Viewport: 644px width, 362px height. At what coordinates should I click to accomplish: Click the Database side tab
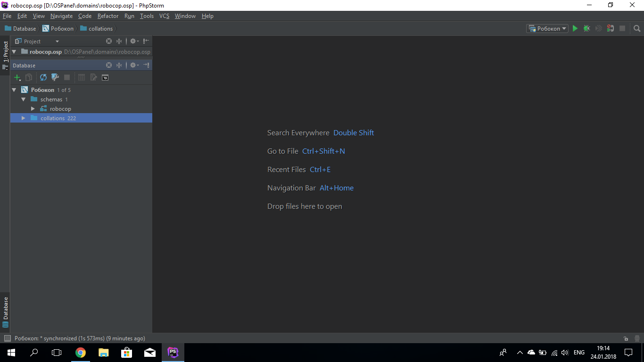click(x=5, y=312)
